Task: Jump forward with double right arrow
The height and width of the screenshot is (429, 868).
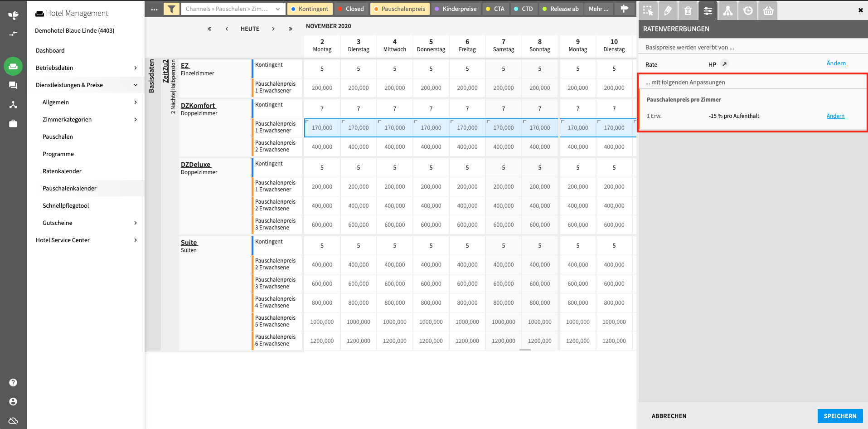Action: click(x=291, y=29)
